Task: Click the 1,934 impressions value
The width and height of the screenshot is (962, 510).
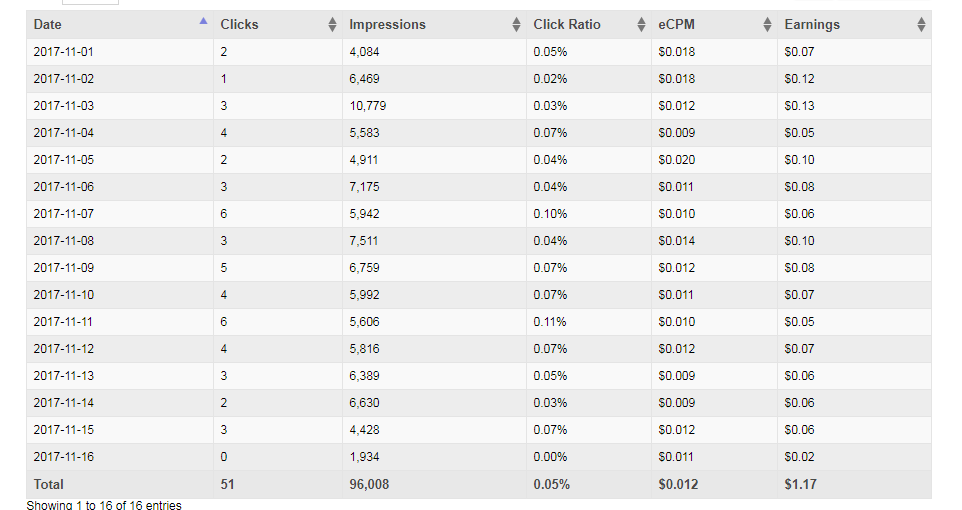Action: pyautogui.click(x=363, y=456)
